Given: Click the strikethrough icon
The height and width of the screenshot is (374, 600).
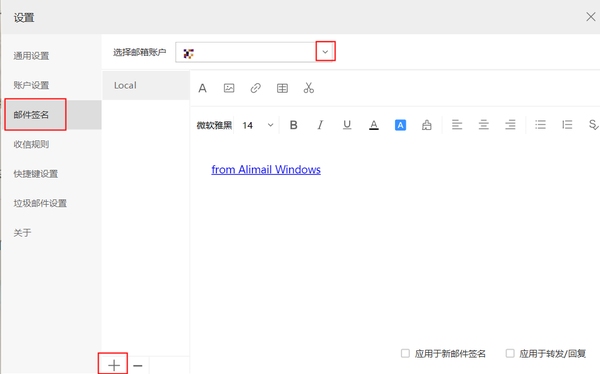Looking at the screenshot, I should click(x=593, y=125).
